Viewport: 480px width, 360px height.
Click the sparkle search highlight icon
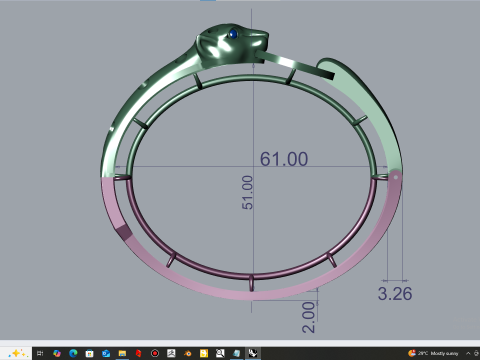[x=17, y=353]
